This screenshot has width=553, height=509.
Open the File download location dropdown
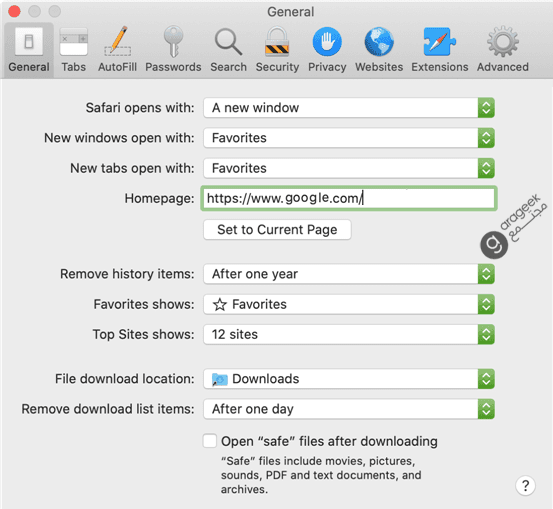pyautogui.click(x=349, y=379)
